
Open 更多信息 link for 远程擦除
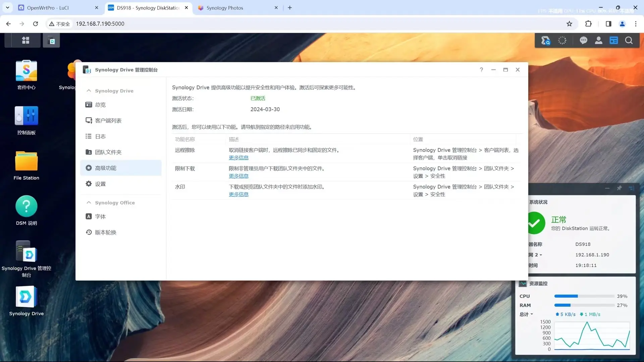(x=238, y=158)
